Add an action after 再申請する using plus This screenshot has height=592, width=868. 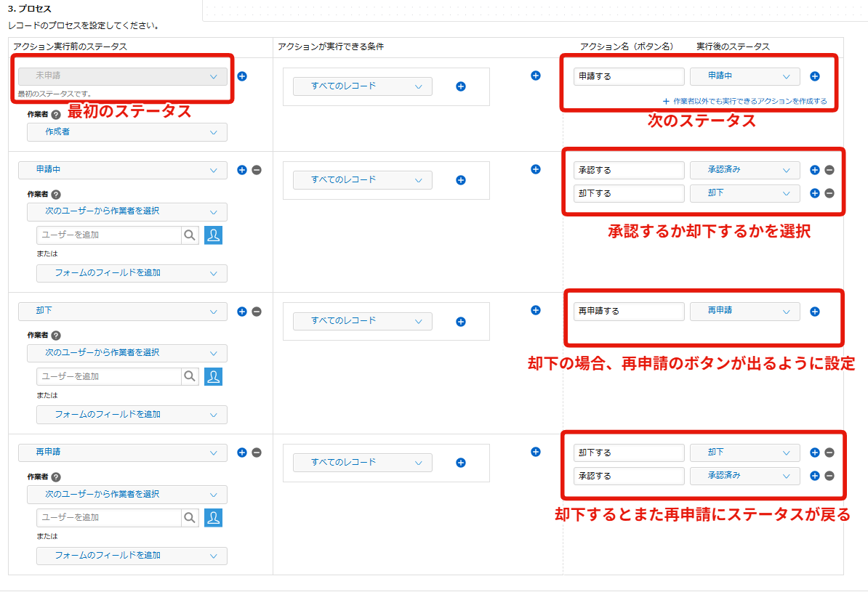(815, 312)
